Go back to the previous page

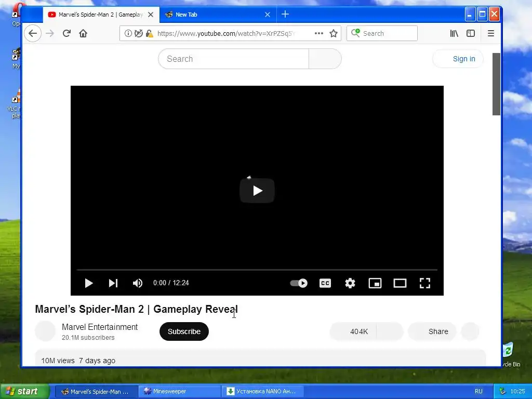33,33
